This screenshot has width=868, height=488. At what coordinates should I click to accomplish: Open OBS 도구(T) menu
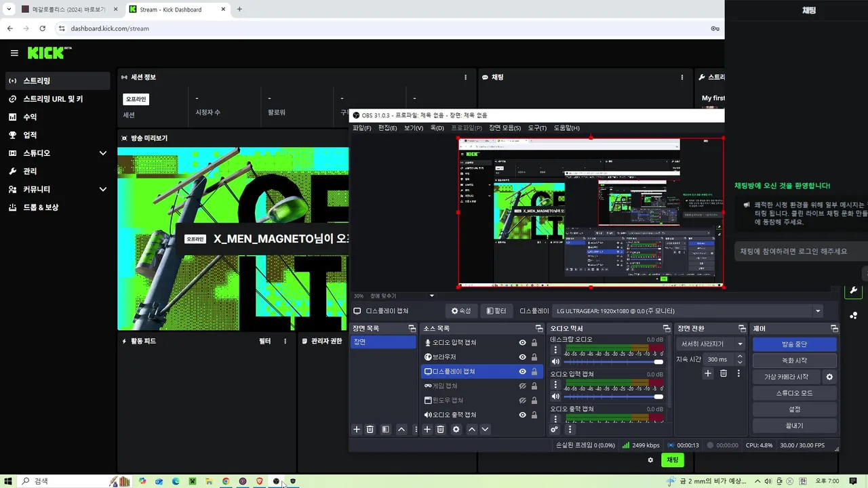[537, 128]
